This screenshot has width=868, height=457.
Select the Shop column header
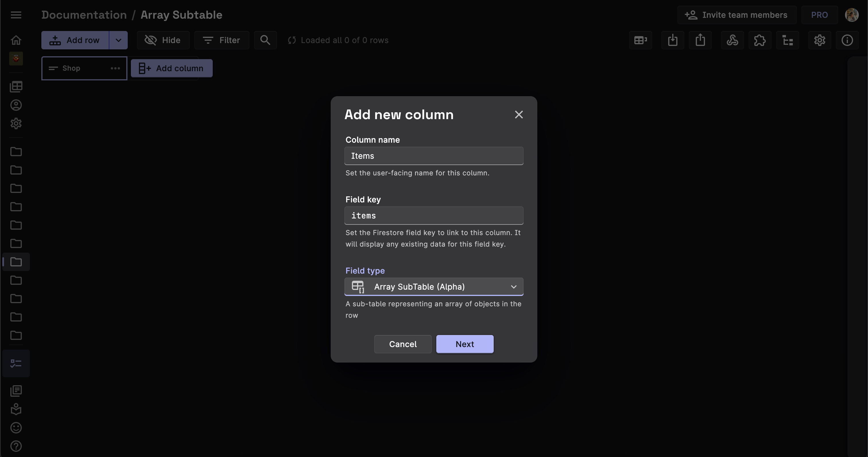pos(84,68)
